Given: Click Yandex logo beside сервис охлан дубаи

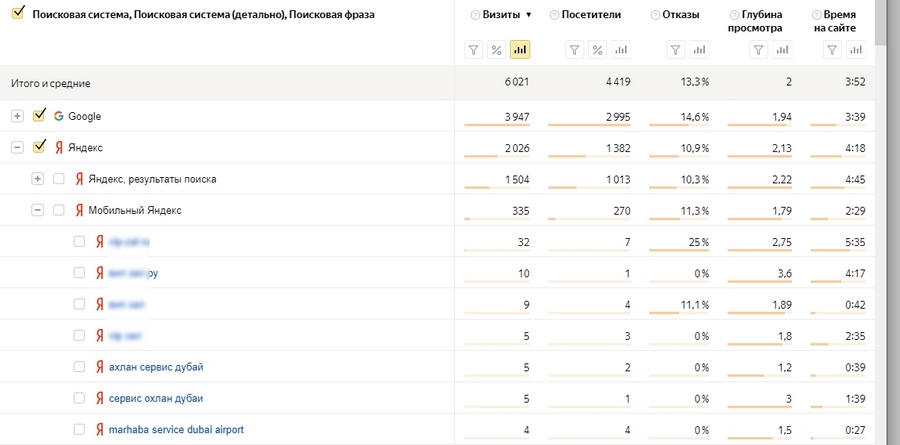Looking at the screenshot, I should pyautogui.click(x=99, y=398).
